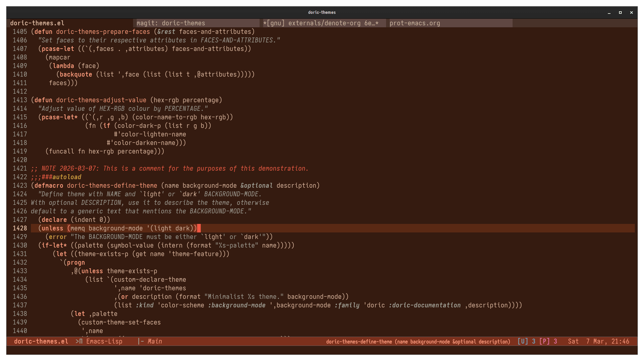
Task: Open the prot-emacs.org tab
Action: point(415,23)
